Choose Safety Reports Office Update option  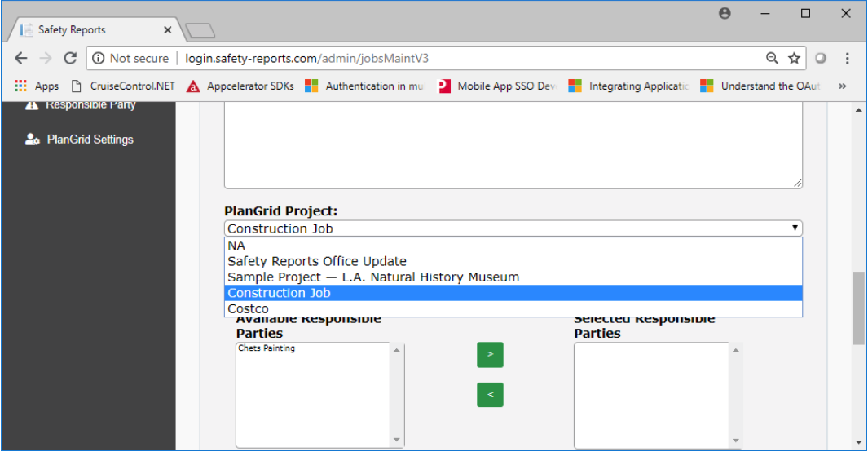513,261
